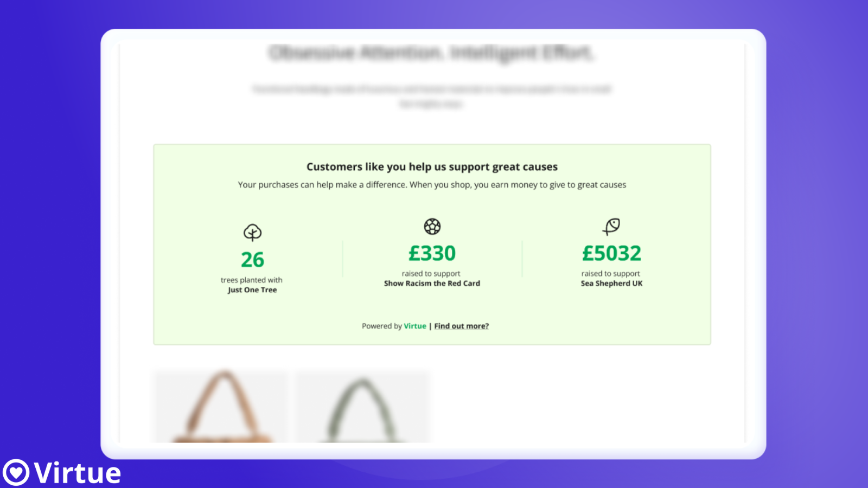868x488 pixels.
Task: Click the "Customers like you" widget heading
Action: click(x=432, y=167)
